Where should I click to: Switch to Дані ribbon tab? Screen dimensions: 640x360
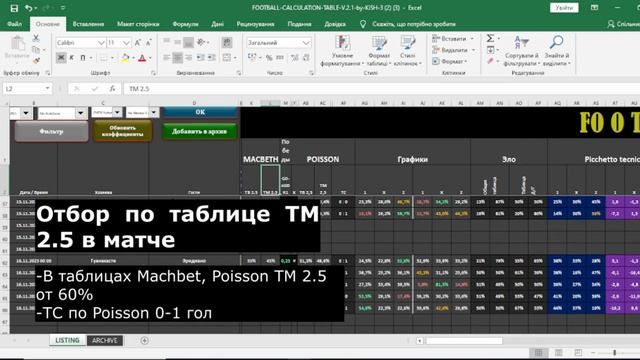point(218,24)
